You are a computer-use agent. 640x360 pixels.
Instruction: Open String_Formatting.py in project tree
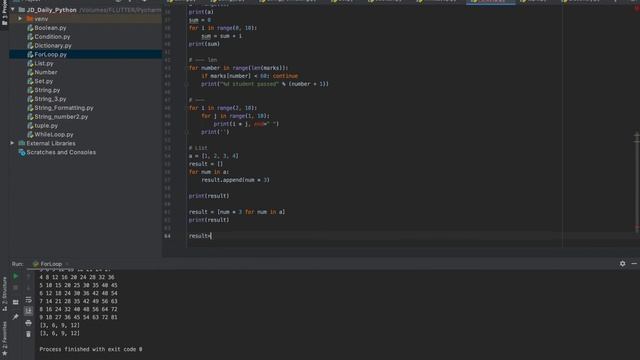coord(64,108)
